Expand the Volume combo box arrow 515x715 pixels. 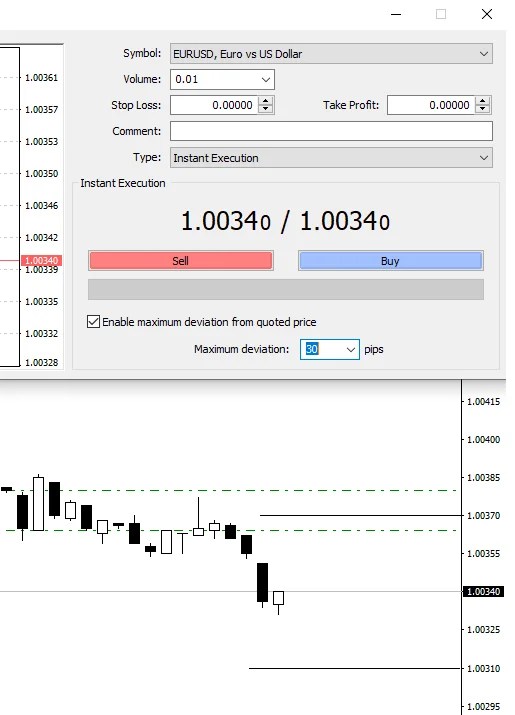[265, 79]
